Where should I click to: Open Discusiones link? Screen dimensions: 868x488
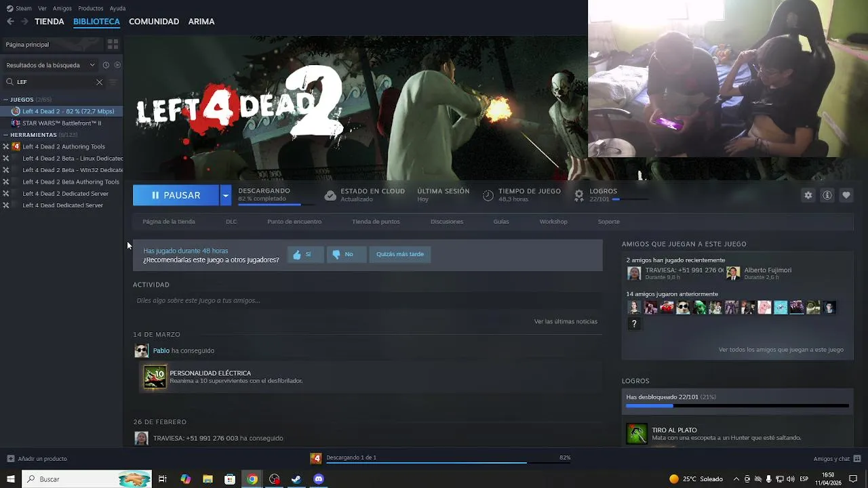click(x=447, y=222)
